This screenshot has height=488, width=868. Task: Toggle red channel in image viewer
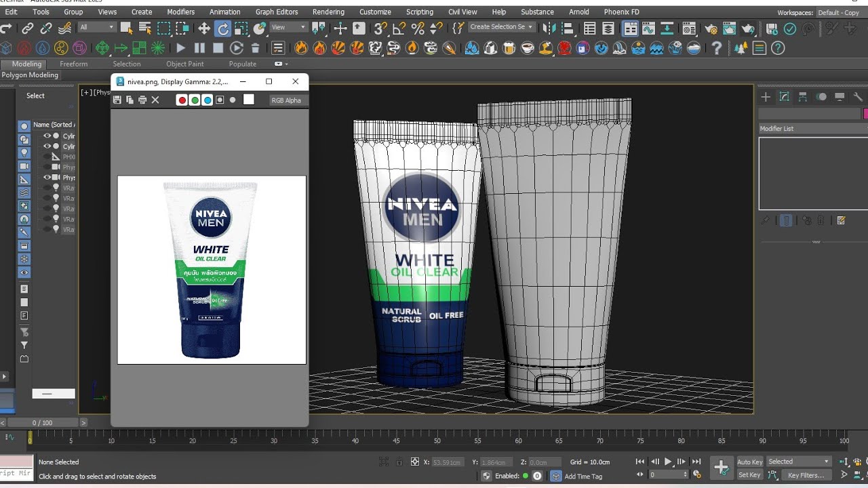[182, 100]
